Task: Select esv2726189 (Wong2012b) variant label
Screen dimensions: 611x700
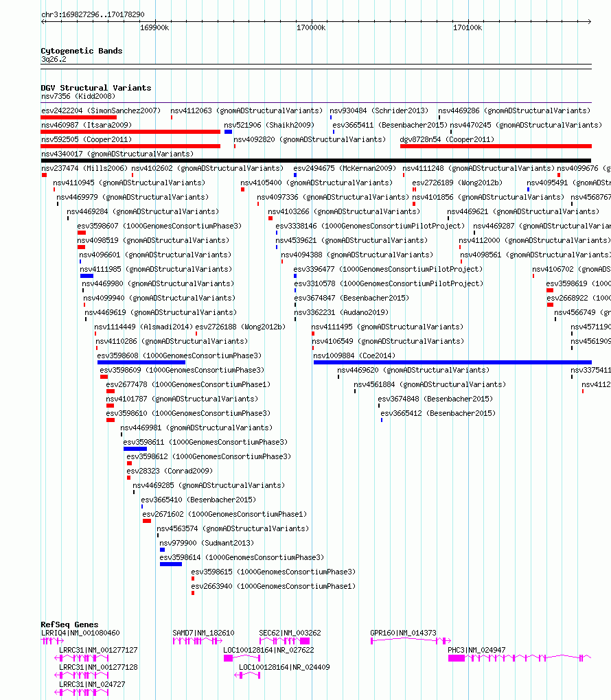Action: tap(457, 183)
